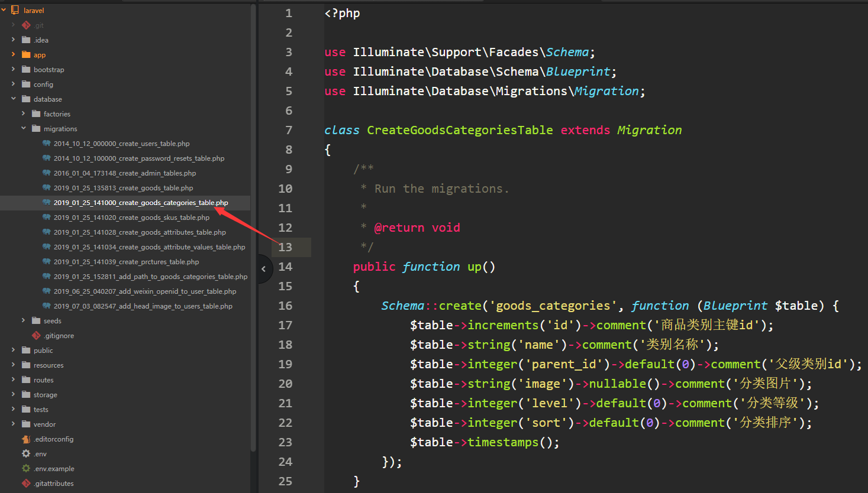Open 2014_10_12_000000_create_users_table.php
This screenshot has width=868, height=493.
122,144
